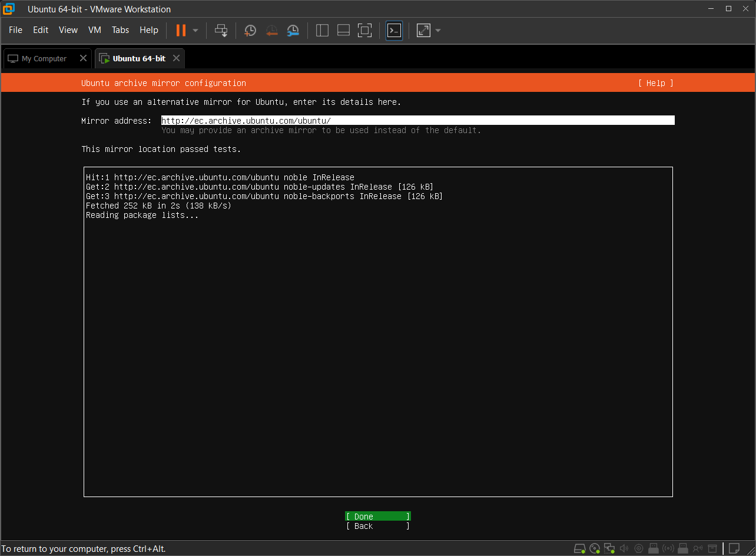Expand the power options dropdown arrow
The height and width of the screenshot is (556, 756).
tap(195, 30)
